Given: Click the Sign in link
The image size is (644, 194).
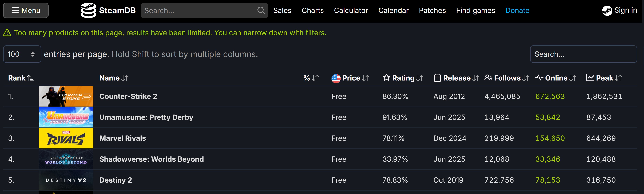Looking at the screenshot, I should [625, 10].
